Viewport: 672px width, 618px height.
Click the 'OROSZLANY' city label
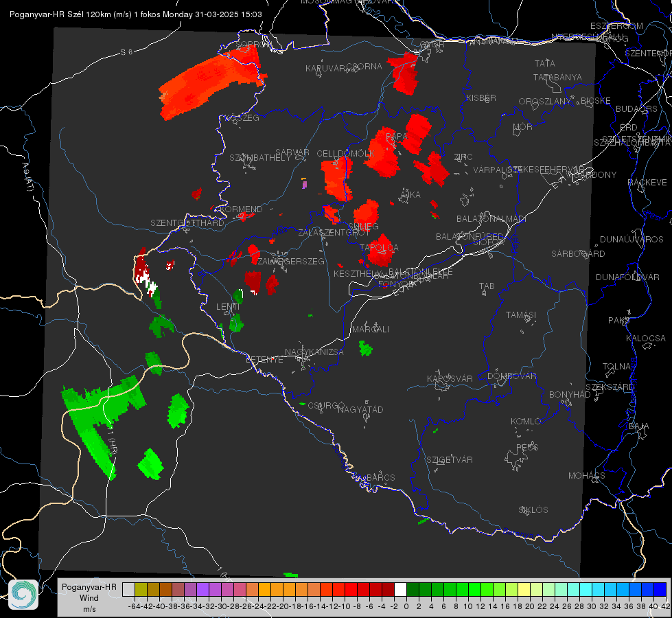point(544,102)
